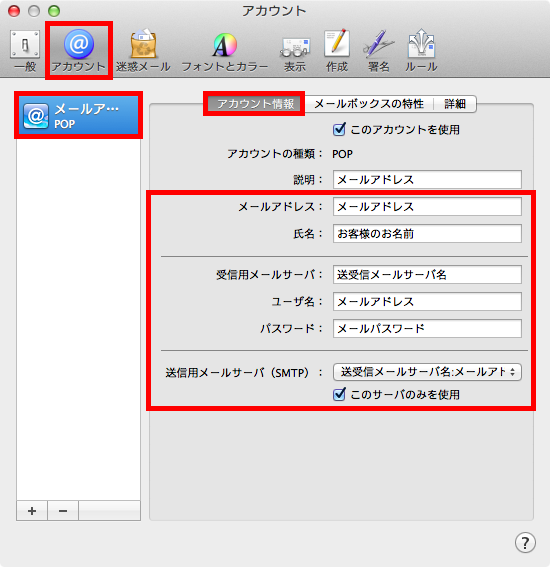Select the アカウント情報 tab
This screenshot has height=567, width=550.
(255, 104)
